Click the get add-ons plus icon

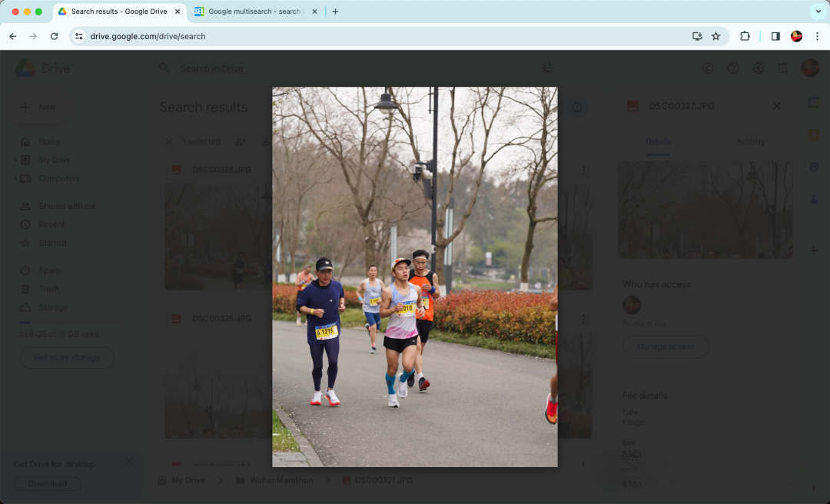(x=814, y=250)
